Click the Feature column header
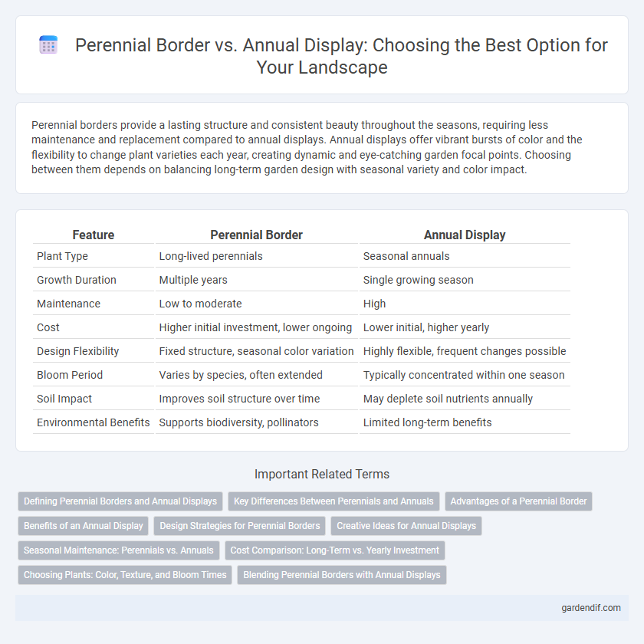This screenshot has width=644, height=644. pyautogui.click(x=94, y=235)
